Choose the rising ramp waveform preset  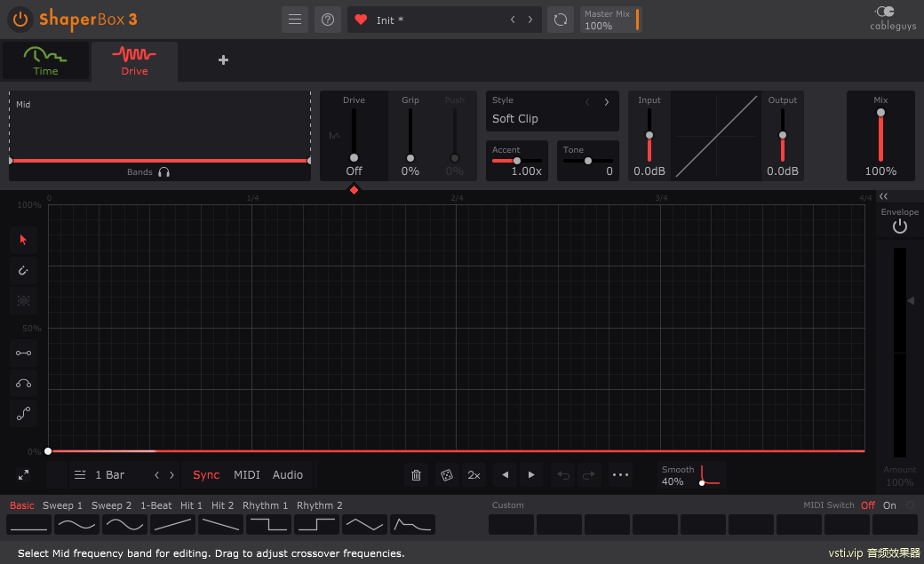pyautogui.click(x=172, y=525)
